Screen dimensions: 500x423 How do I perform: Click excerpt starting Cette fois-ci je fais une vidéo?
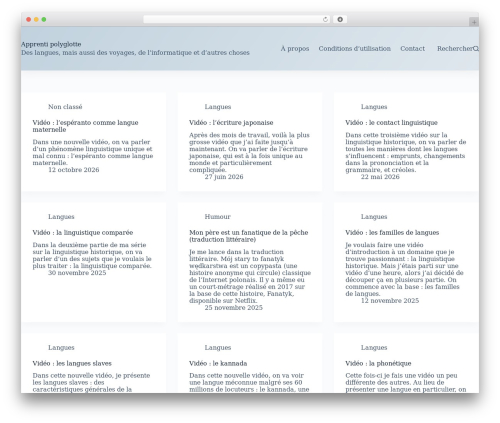(x=406, y=383)
